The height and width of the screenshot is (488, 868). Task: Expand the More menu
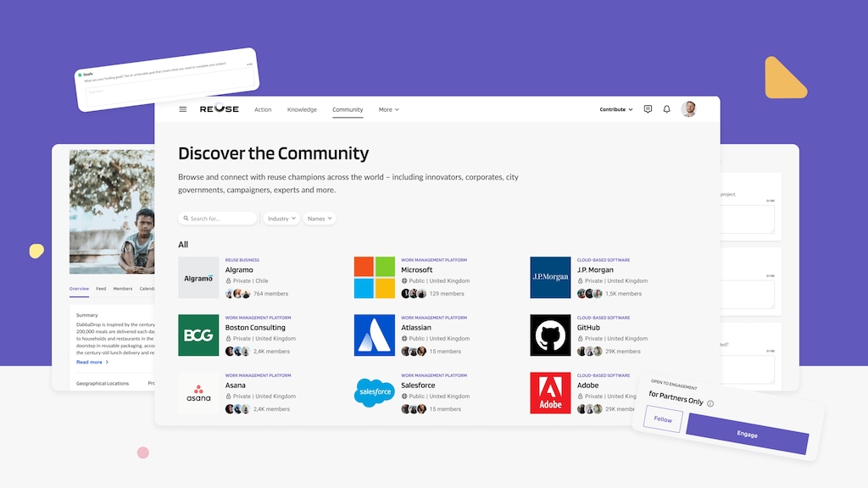pos(388,109)
